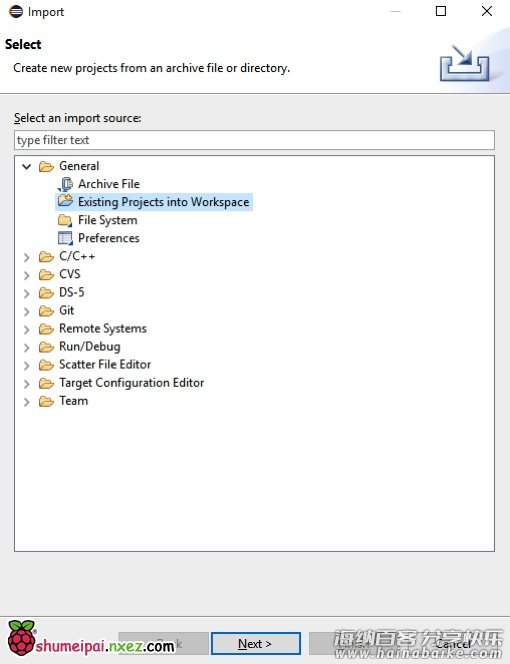Click the File System folder icon
The width and height of the screenshot is (510, 664).
point(65,220)
